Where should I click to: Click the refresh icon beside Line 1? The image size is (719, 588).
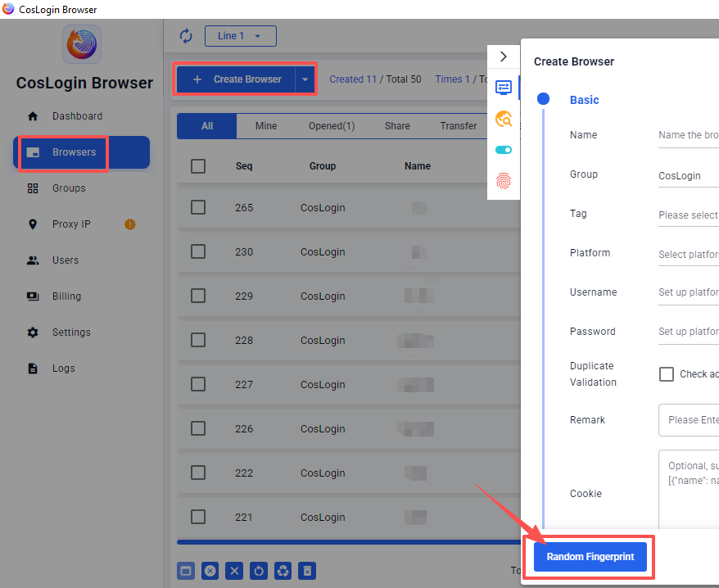click(186, 36)
